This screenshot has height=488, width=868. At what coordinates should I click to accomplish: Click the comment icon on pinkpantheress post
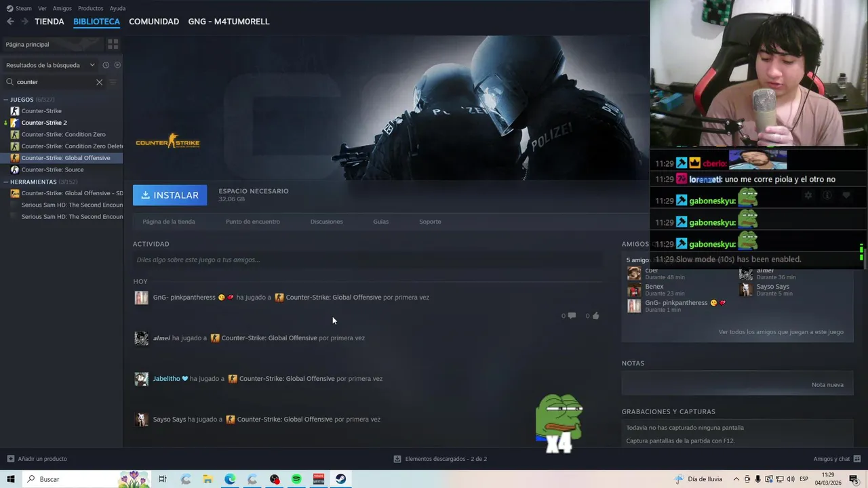click(572, 316)
